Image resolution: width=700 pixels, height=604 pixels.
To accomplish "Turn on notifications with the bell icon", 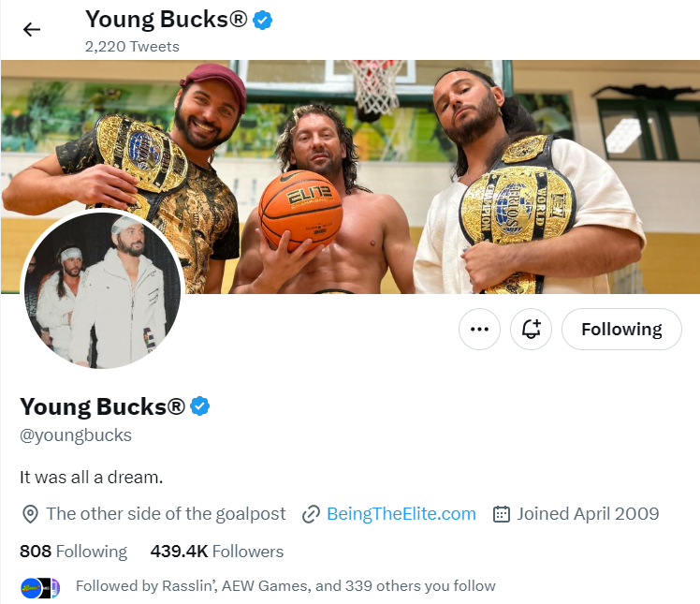I will pyautogui.click(x=532, y=330).
